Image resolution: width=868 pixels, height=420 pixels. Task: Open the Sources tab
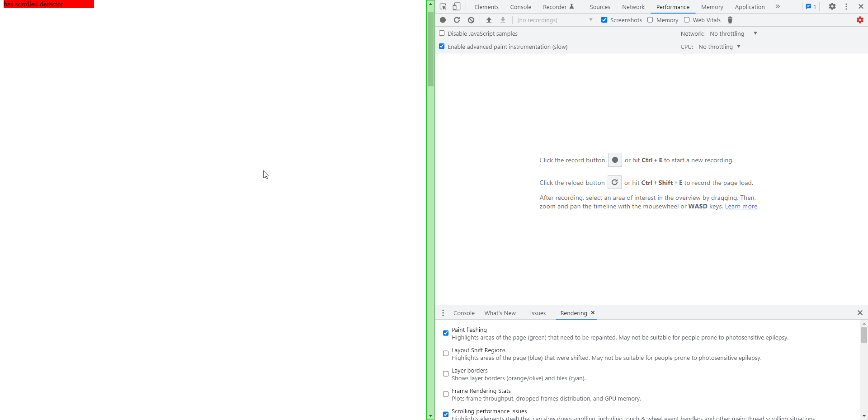click(x=600, y=7)
